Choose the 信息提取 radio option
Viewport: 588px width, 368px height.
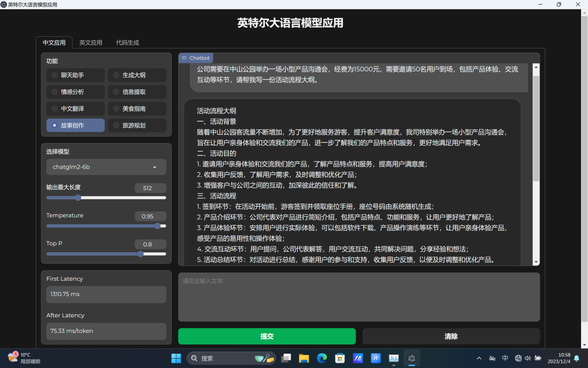coord(137,92)
